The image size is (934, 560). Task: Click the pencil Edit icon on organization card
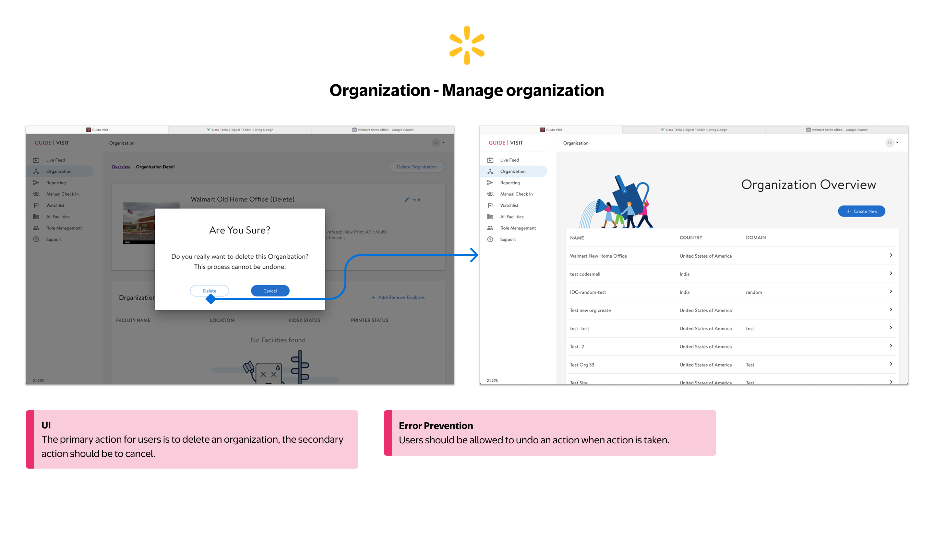point(407,200)
